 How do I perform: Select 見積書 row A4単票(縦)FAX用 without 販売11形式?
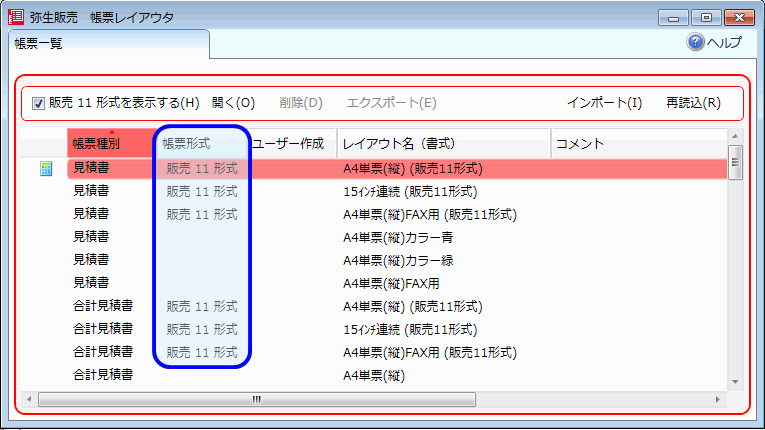(397, 283)
